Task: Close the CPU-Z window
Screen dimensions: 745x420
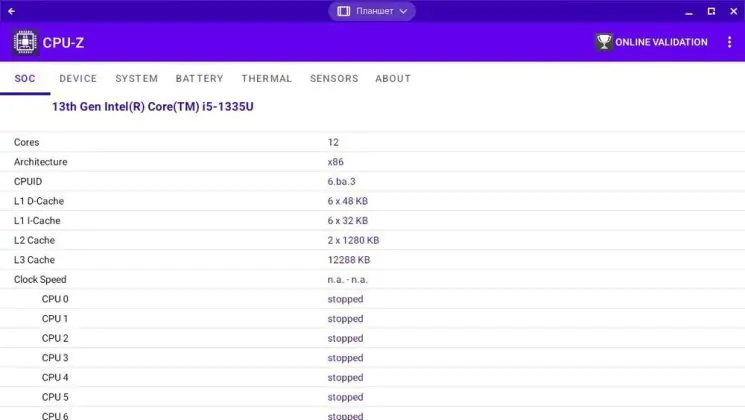Action: 734,11
